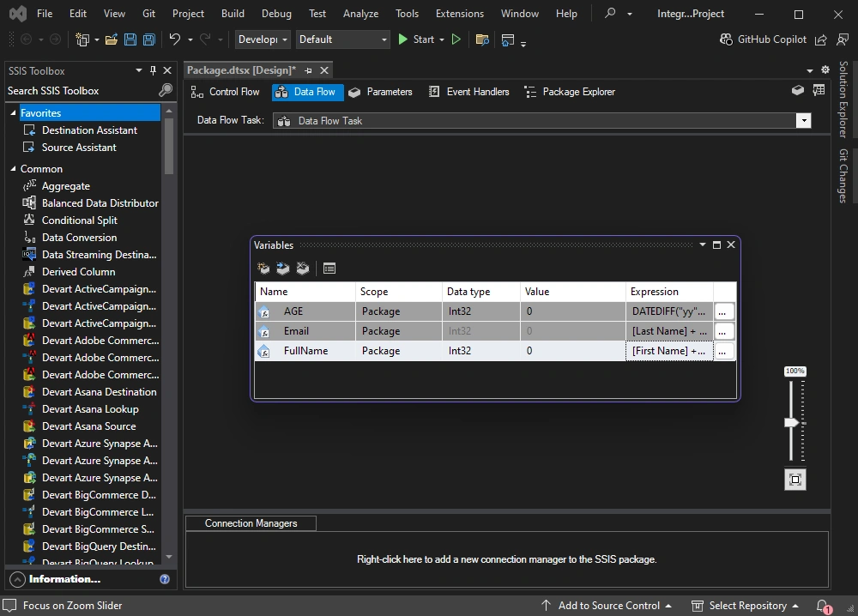Open expression editor for FullName variable
858x616 pixels.
(x=722, y=351)
